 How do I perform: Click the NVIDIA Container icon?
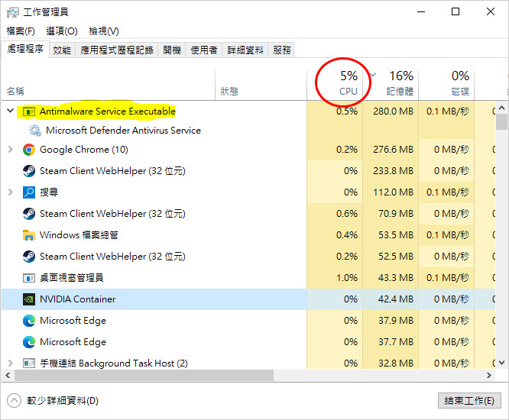(x=29, y=299)
